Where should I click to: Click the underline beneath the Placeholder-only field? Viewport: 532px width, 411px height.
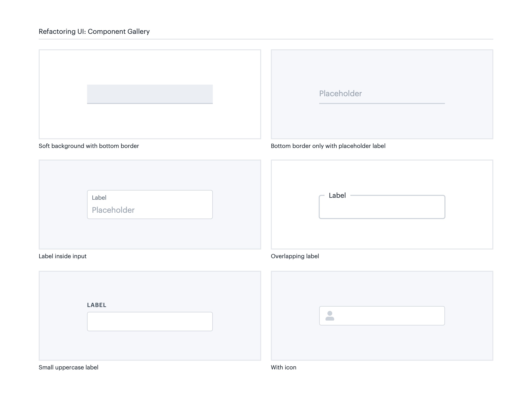pos(382,103)
